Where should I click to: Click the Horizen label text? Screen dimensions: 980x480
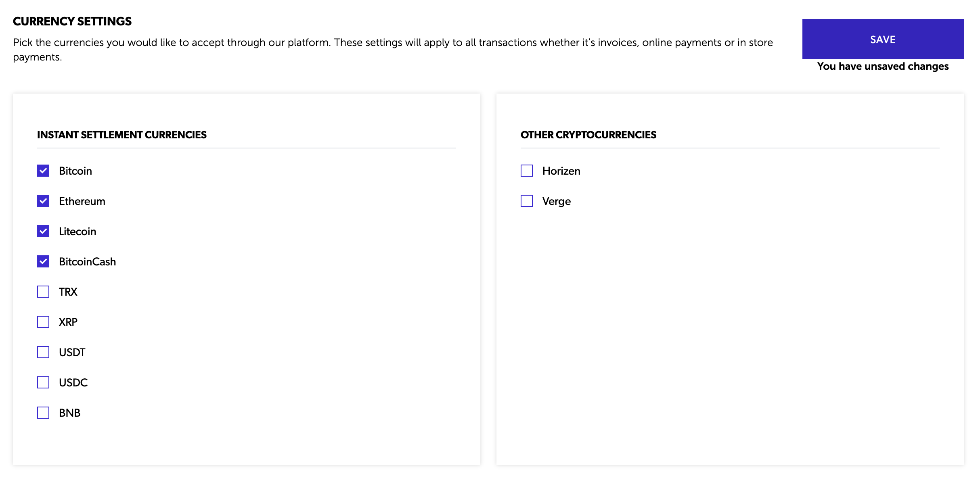[x=561, y=171]
